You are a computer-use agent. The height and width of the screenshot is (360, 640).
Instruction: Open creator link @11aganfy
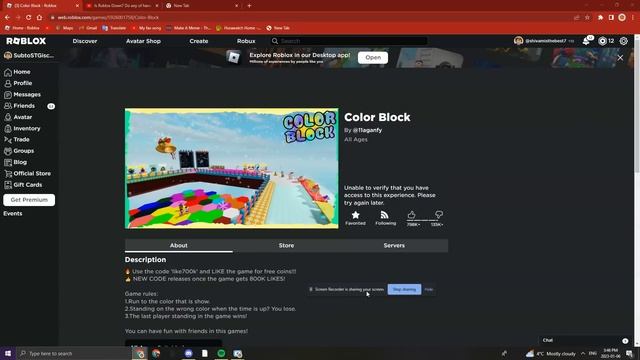[367, 130]
